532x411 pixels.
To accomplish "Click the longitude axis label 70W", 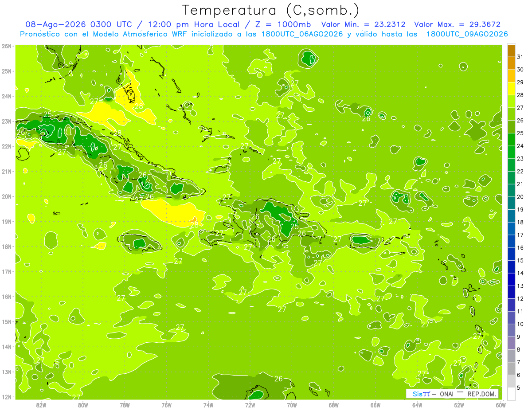I will point(292,404).
